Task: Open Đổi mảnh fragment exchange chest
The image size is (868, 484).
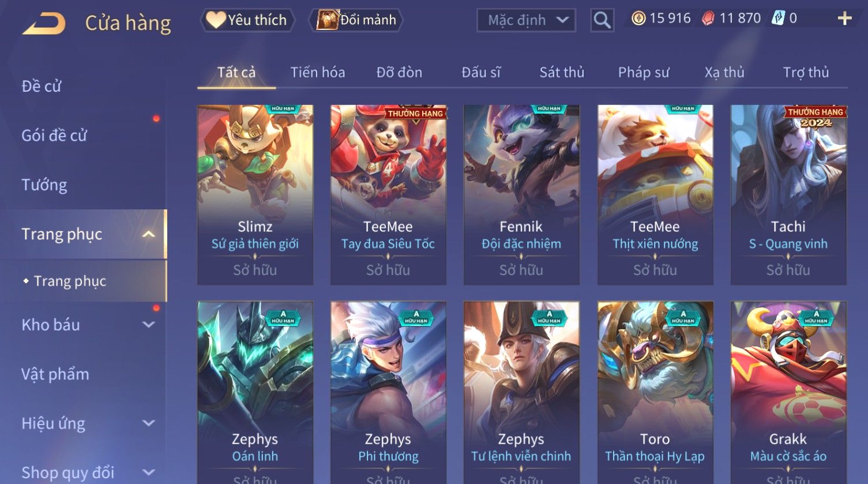Action: click(x=356, y=20)
